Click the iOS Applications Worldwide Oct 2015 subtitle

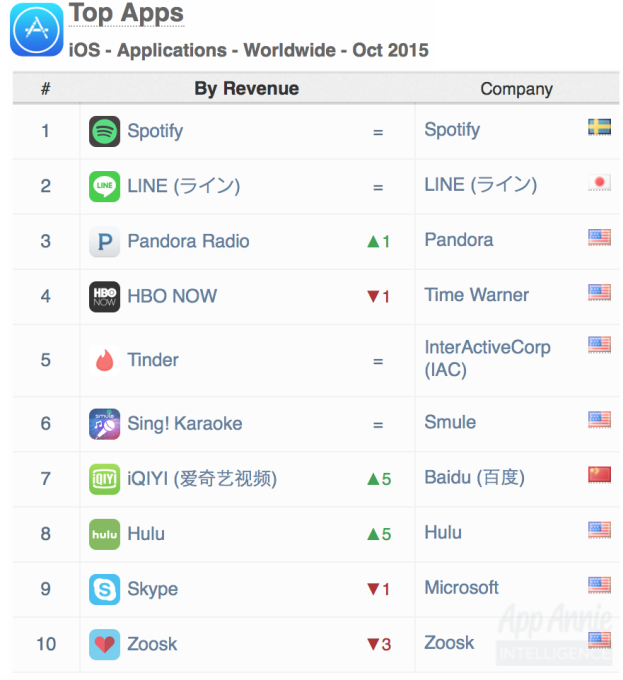coord(248,50)
